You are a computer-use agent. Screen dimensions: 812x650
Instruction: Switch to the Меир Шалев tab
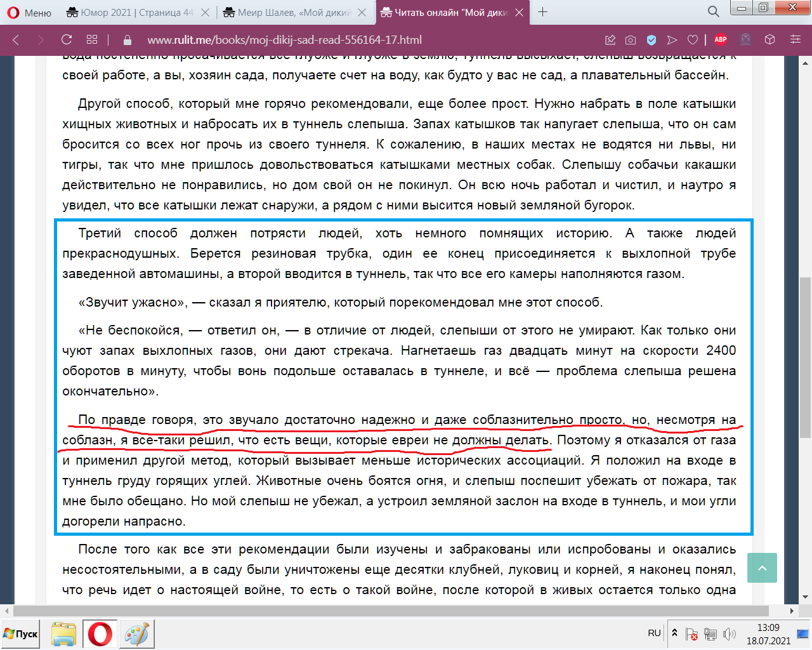pos(294,12)
